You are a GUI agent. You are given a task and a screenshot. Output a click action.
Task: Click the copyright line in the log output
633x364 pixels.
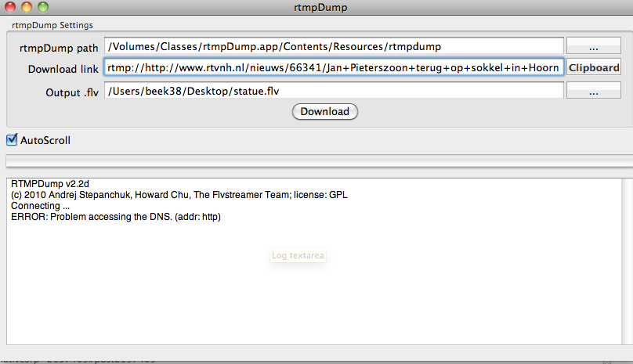(179, 195)
